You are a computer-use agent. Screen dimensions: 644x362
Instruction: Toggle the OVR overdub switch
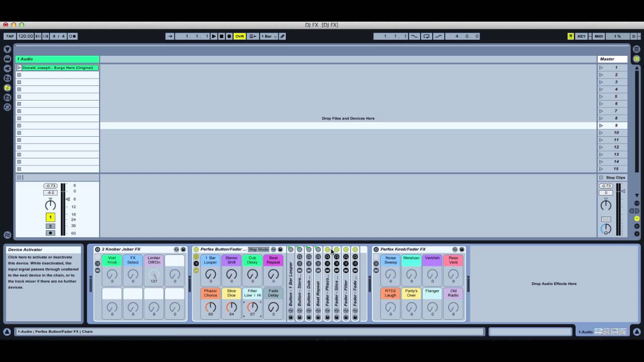pos(239,36)
